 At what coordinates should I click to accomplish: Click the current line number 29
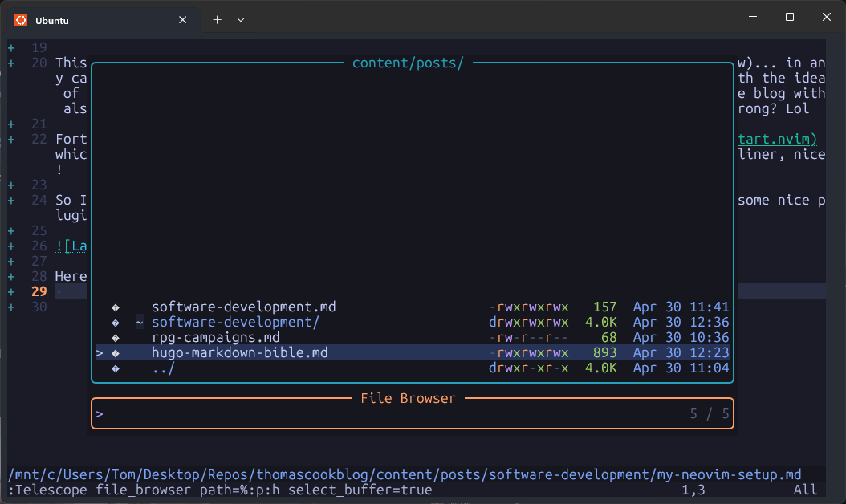[x=39, y=291]
